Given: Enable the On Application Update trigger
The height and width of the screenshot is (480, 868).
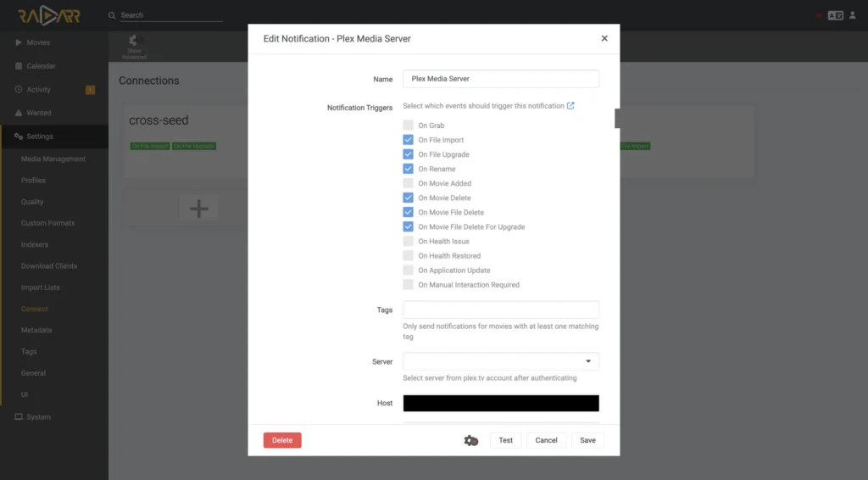Looking at the screenshot, I should [408, 270].
